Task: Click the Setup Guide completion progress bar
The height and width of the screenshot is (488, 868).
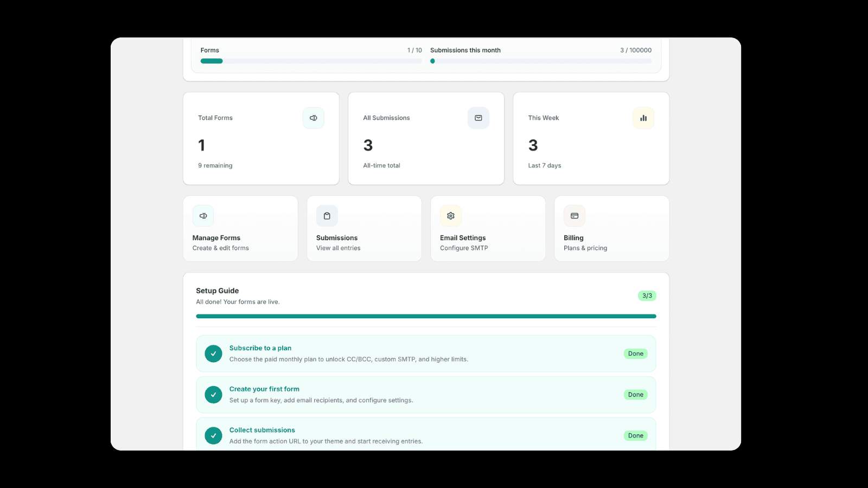Action: pyautogui.click(x=426, y=316)
